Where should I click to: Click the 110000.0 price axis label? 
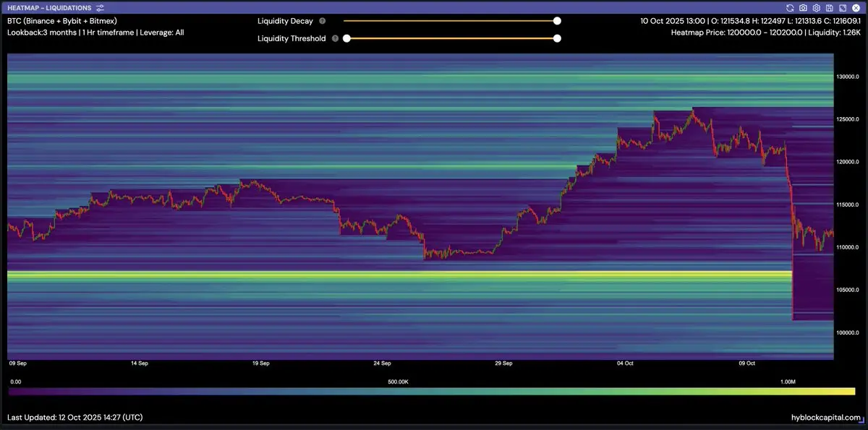pos(848,247)
